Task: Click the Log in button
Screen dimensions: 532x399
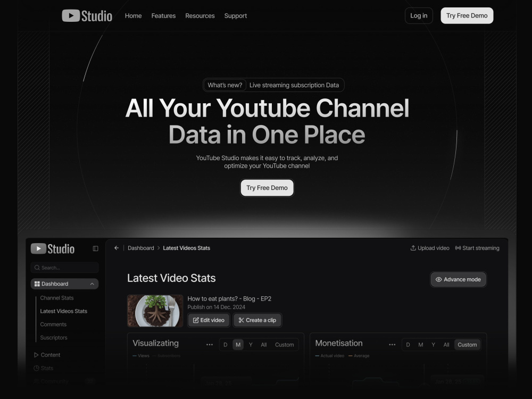Action: (419, 15)
